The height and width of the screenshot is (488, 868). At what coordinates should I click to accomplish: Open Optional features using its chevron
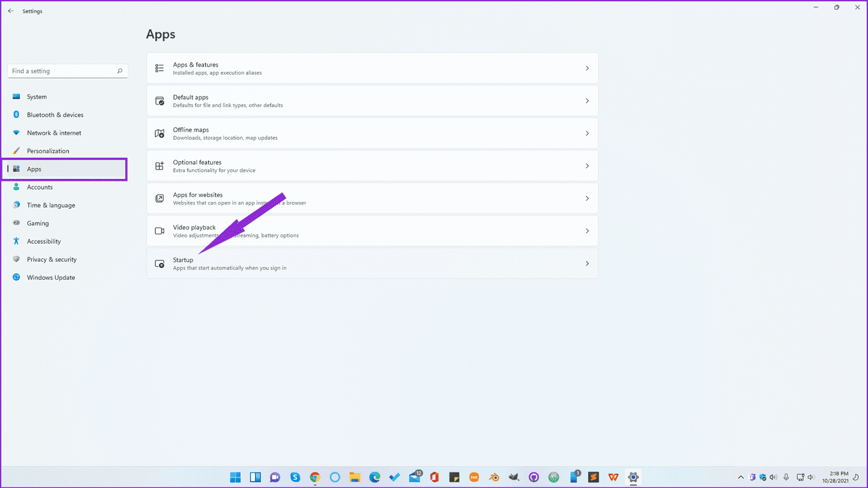(587, 166)
